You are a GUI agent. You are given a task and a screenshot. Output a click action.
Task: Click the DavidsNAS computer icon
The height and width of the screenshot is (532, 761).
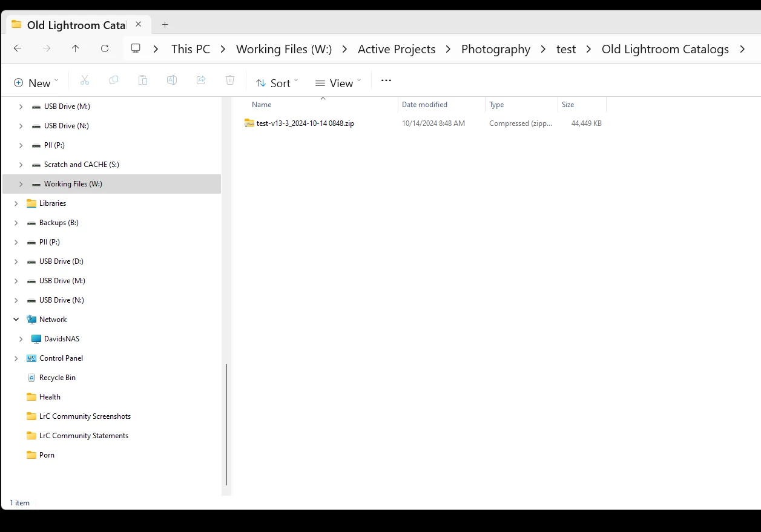tap(36, 339)
